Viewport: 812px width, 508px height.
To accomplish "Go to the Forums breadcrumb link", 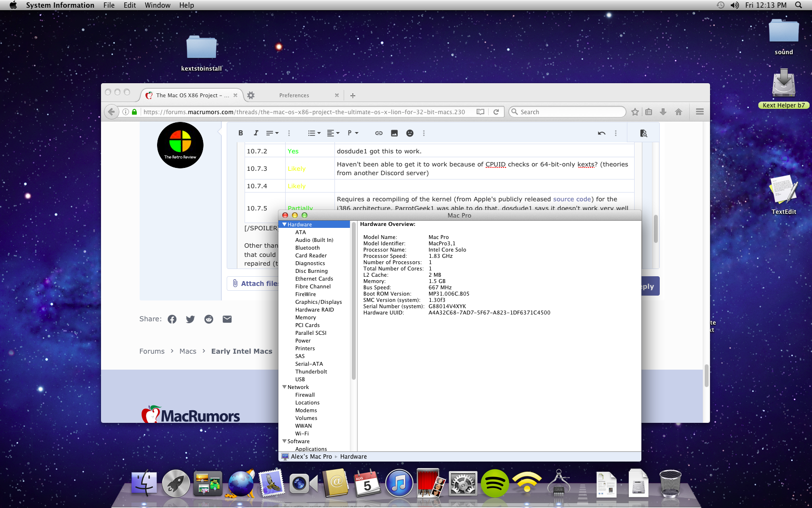I will point(152,351).
